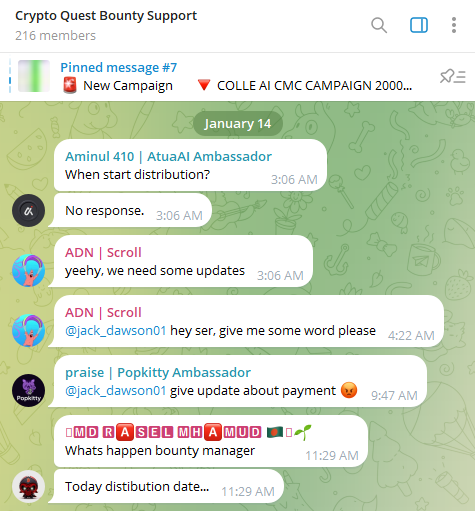The image size is (475, 511).
Task: Open the three-dot more options menu
Action: tap(454, 25)
